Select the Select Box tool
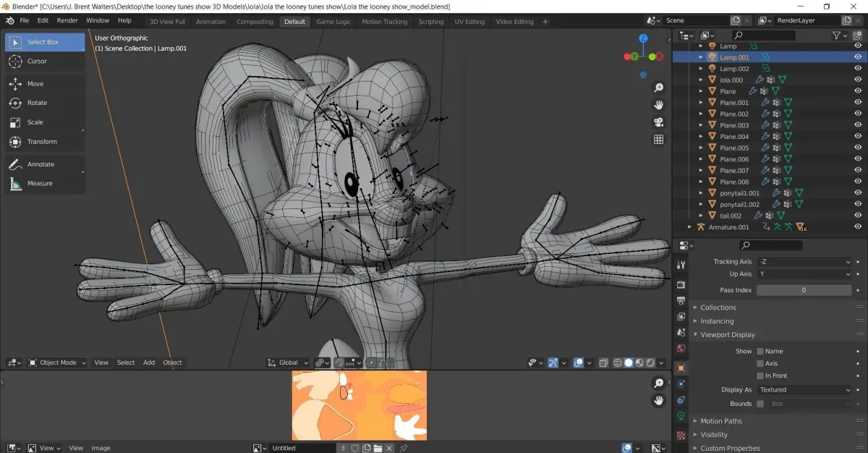This screenshot has width=868, height=453. click(45, 42)
